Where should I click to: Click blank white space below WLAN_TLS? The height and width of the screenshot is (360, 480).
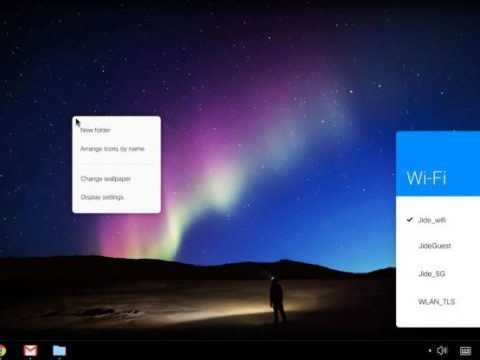[x=438, y=317]
